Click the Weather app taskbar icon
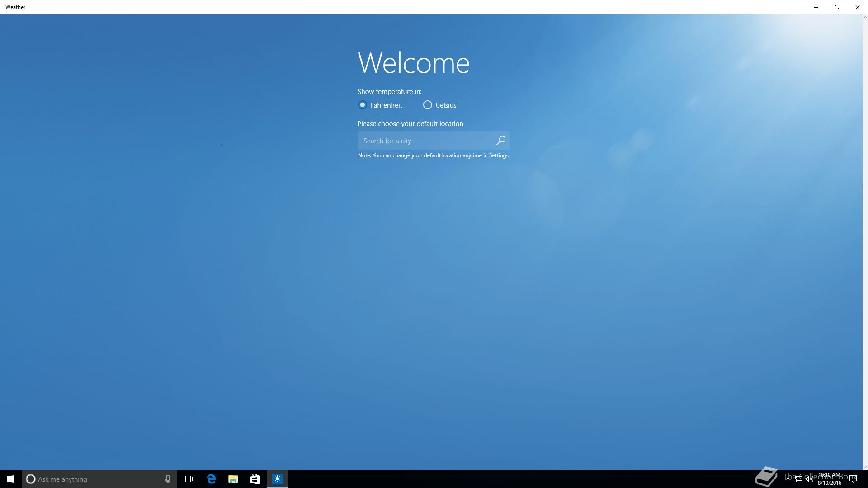 277,479
